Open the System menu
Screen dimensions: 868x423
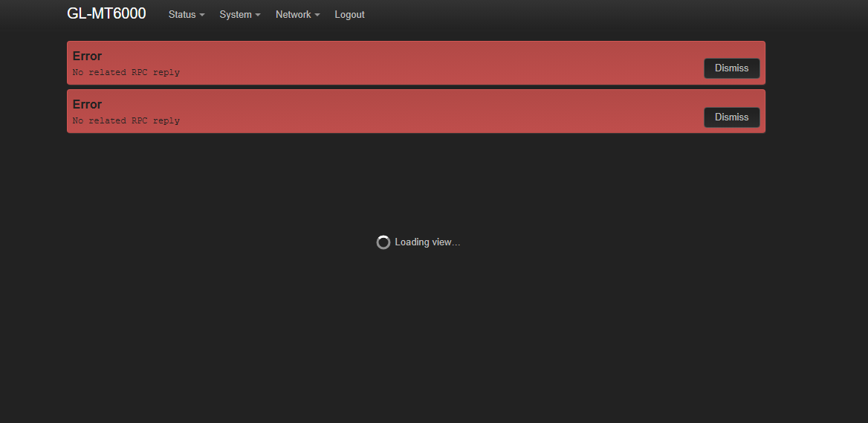(x=236, y=15)
